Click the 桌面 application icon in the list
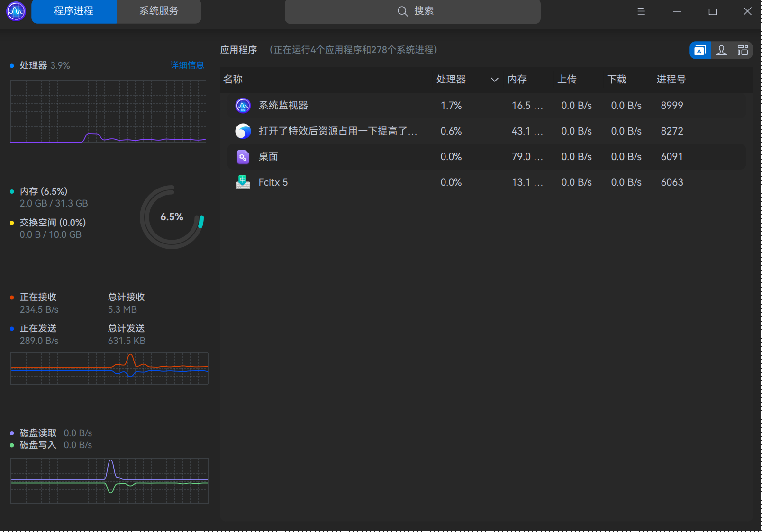The image size is (762, 532). [x=243, y=156]
